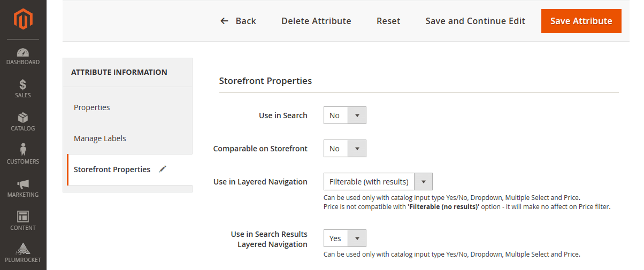Click the Storefront Properties section heading
This screenshot has width=644, height=270.
tap(265, 81)
